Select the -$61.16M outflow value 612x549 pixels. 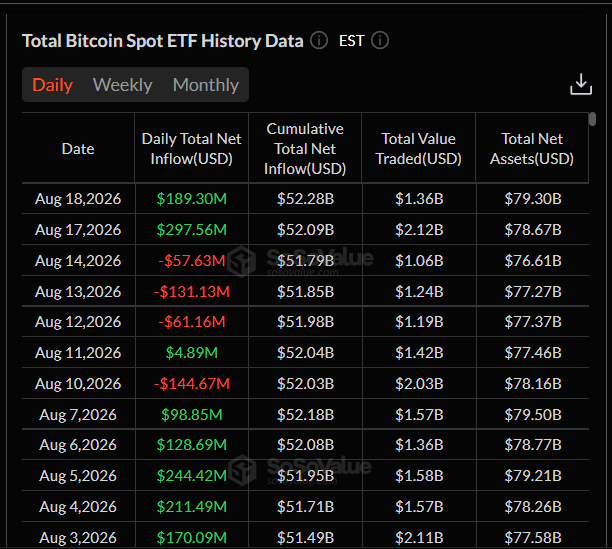pyautogui.click(x=192, y=322)
